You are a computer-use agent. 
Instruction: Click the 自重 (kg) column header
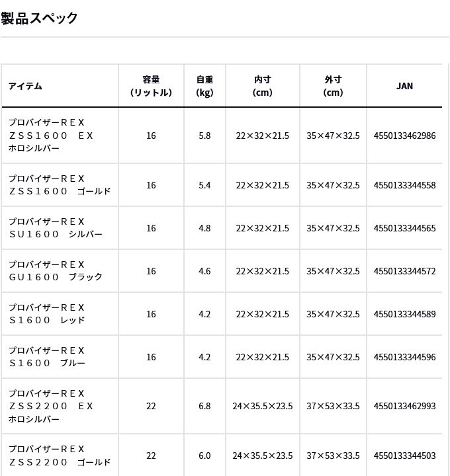coord(204,86)
